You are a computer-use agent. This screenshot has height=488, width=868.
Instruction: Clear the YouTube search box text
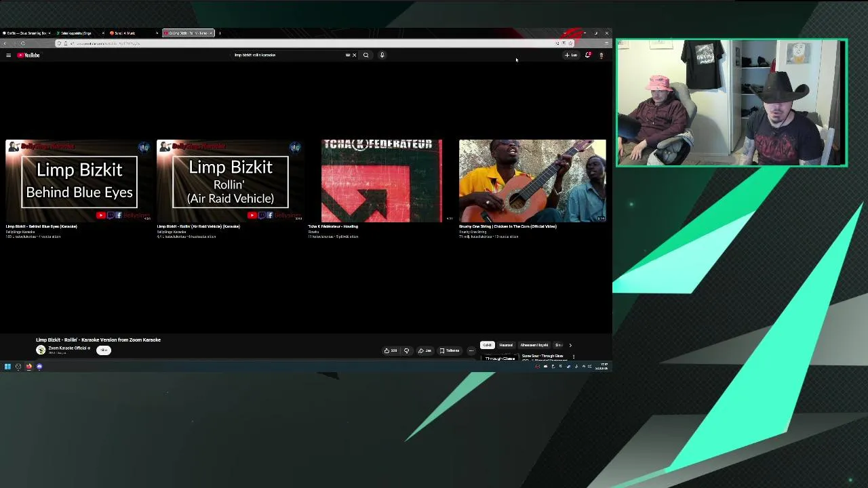point(354,55)
